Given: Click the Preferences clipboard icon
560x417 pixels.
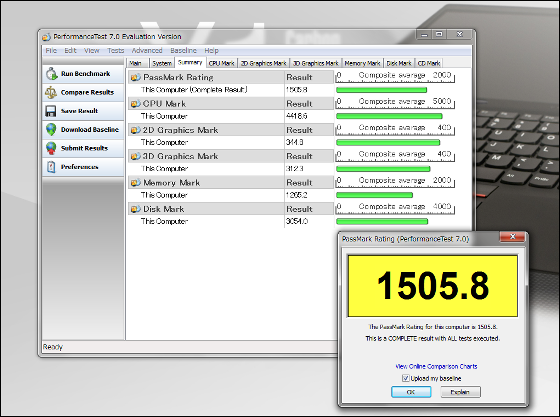Looking at the screenshot, I should (51, 166).
